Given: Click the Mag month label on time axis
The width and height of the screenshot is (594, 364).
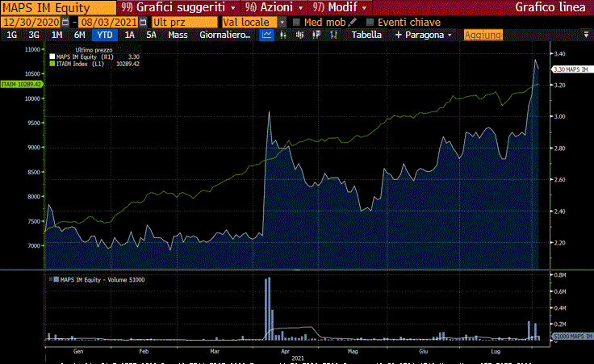Looking at the screenshot, I should pos(353,352).
